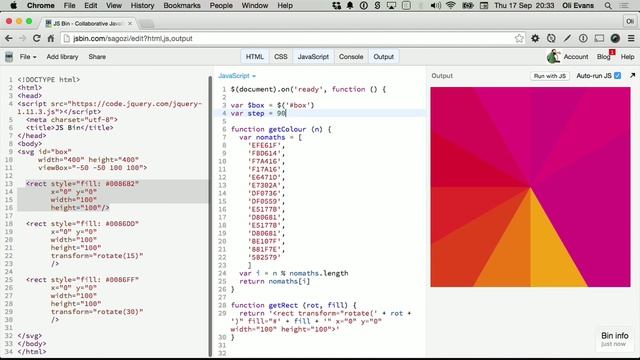Bookmark this page with the star icon
Viewport: 640px width, 360px height.
519,38
